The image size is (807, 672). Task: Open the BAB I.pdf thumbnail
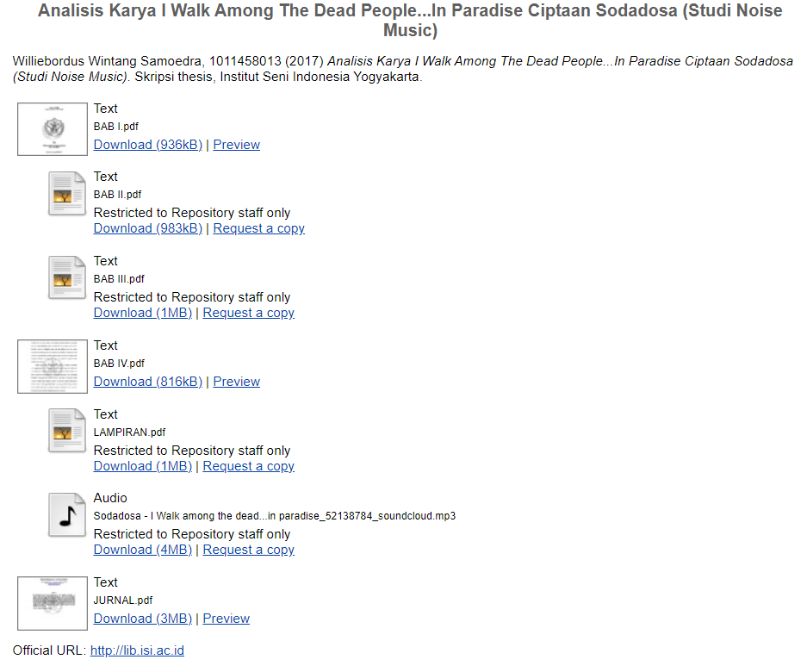[x=53, y=129]
